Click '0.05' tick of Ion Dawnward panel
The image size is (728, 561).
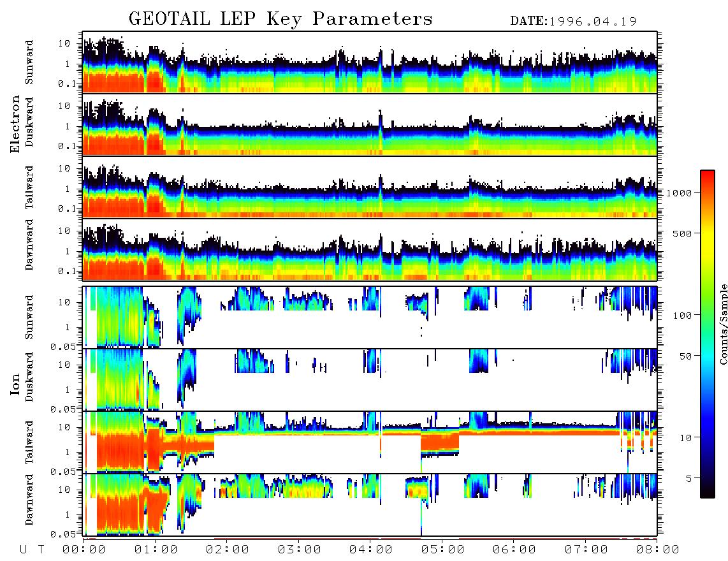tap(62, 534)
